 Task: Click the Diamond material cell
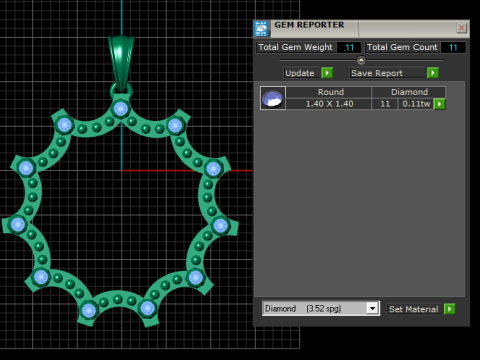click(x=409, y=92)
